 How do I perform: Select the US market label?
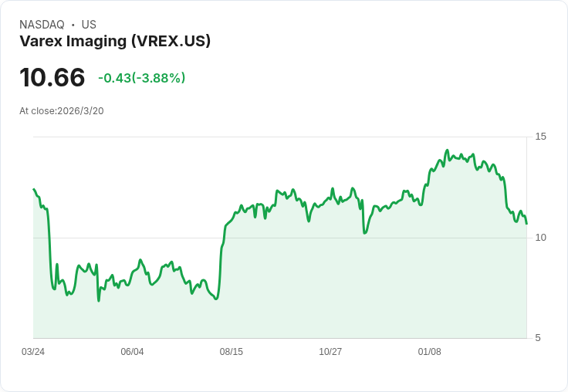click(89, 25)
